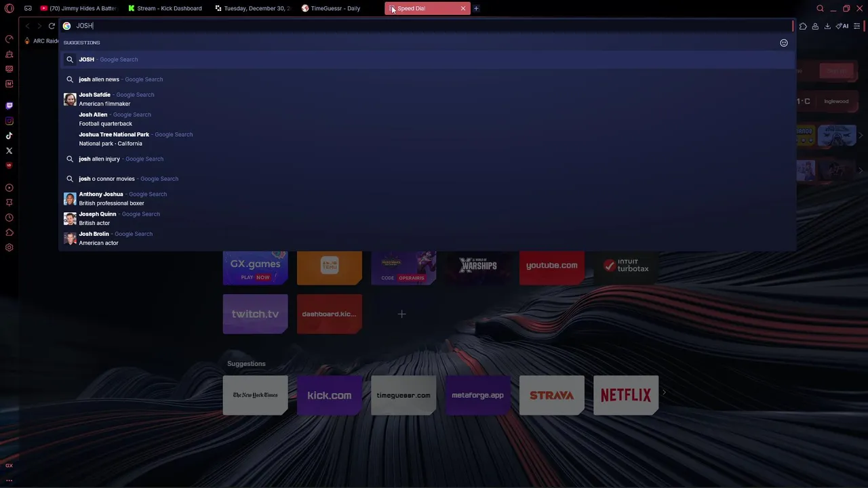Viewport: 868px width, 488px height.
Task: Select Joshua Tree National Park suggestion
Action: [x=427, y=139]
